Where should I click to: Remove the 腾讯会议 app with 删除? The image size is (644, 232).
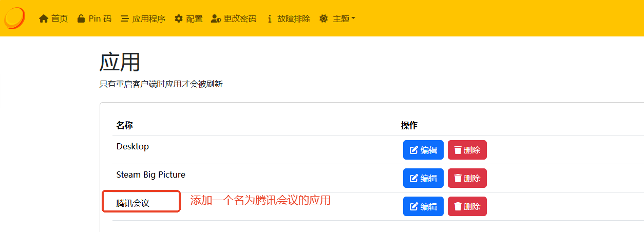point(467,206)
